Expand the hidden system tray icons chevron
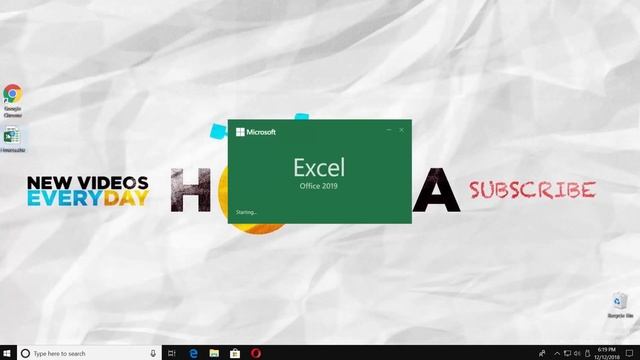 [557, 353]
